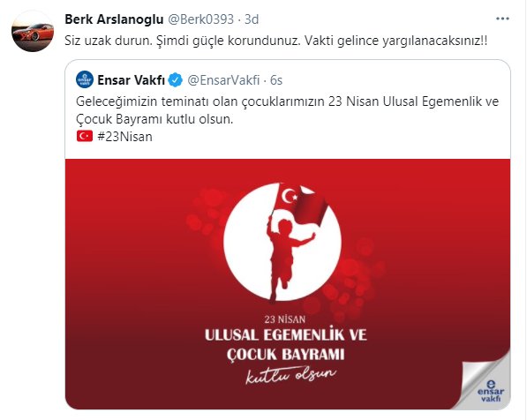Open the @EnsarVakfi handle
Viewport: 527px width, 420px height.
[x=223, y=80]
